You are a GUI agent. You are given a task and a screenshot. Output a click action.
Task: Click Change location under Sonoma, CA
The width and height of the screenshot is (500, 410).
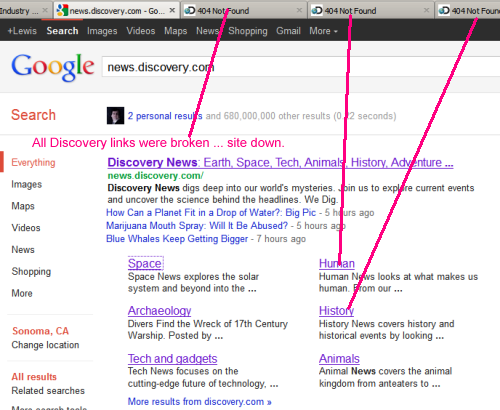pos(45,345)
